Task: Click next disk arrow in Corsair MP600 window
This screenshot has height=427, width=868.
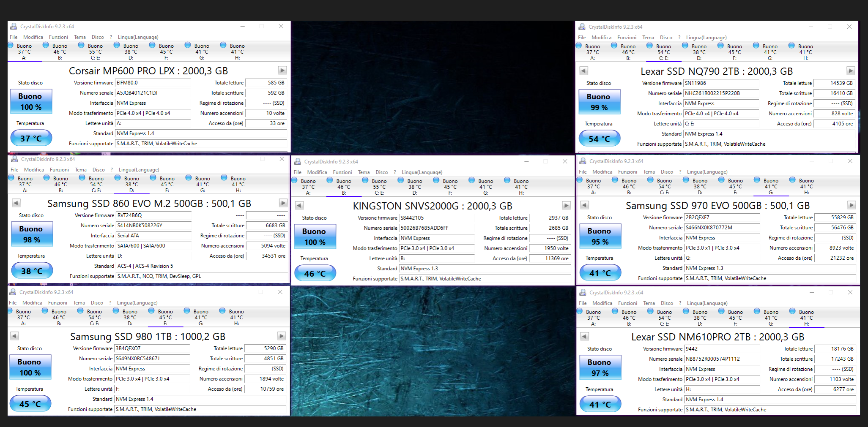Action: click(282, 70)
